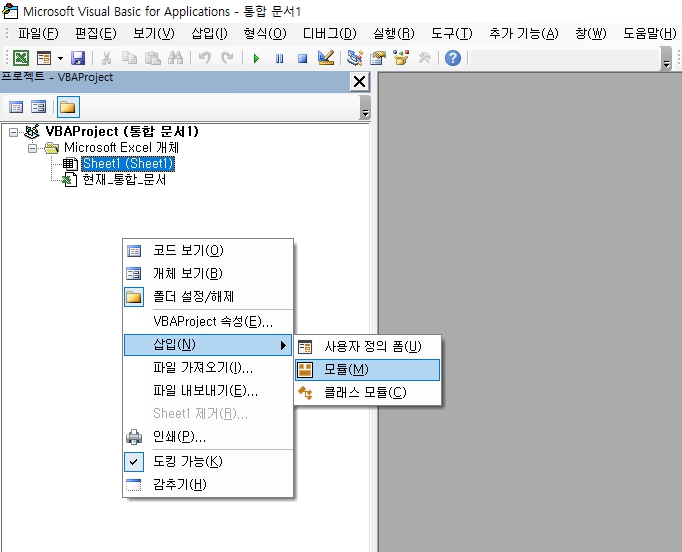Click the Run macro play icon
The image size is (682, 552).
point(256,58)
